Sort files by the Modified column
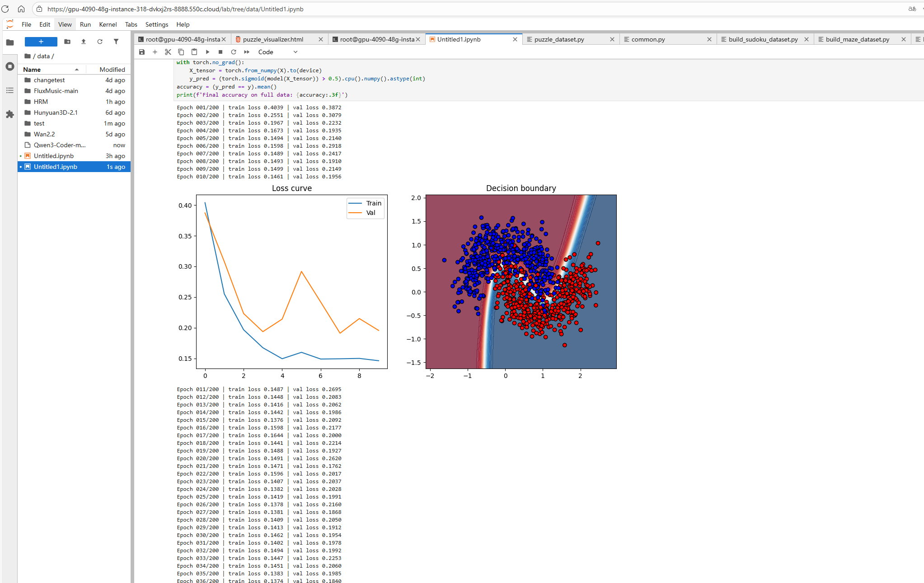 [112, 70]
